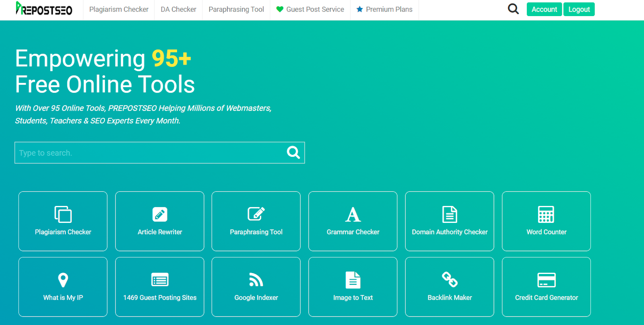Click the 'Free Online Tools' headline text
The width and height of the screenshot is (644, 325).
point(105,84)
